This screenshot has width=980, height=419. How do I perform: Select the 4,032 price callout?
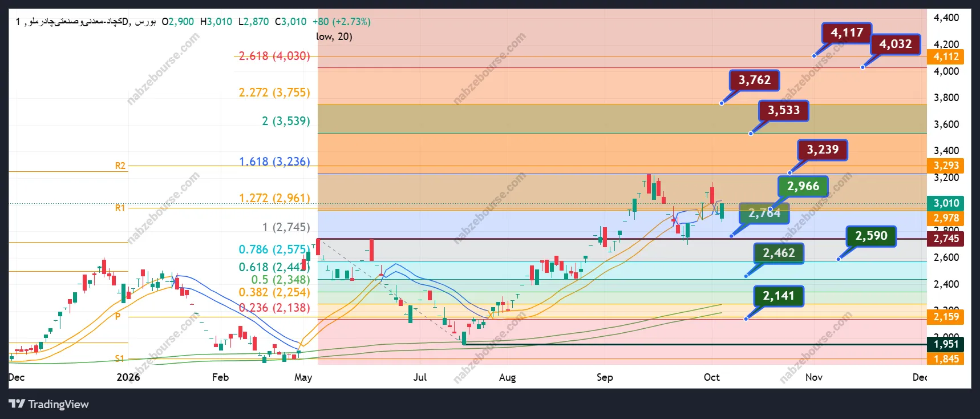(x=895, y=44)
